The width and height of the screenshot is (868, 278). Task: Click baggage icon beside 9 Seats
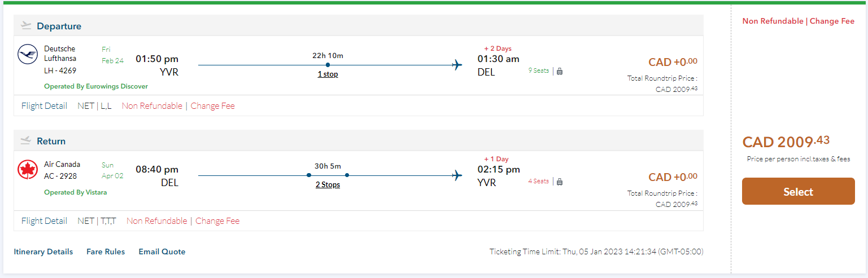point(560,72)
